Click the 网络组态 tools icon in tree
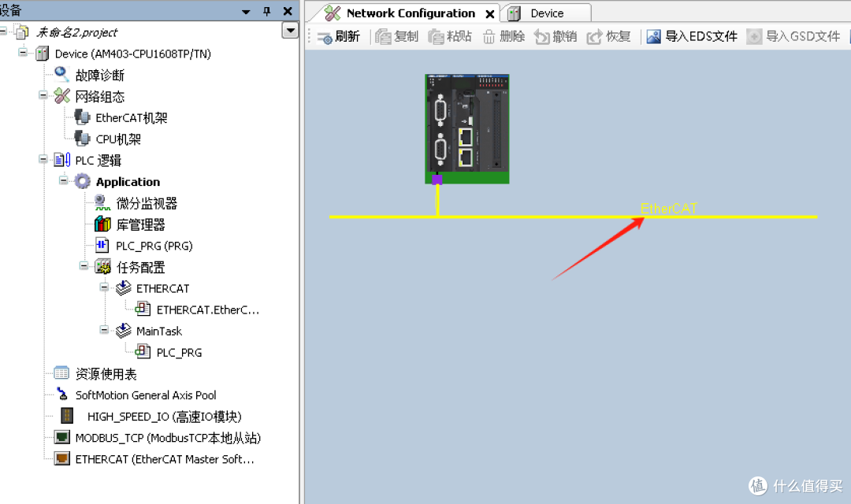The image size is (851, 504). (62, 96)
